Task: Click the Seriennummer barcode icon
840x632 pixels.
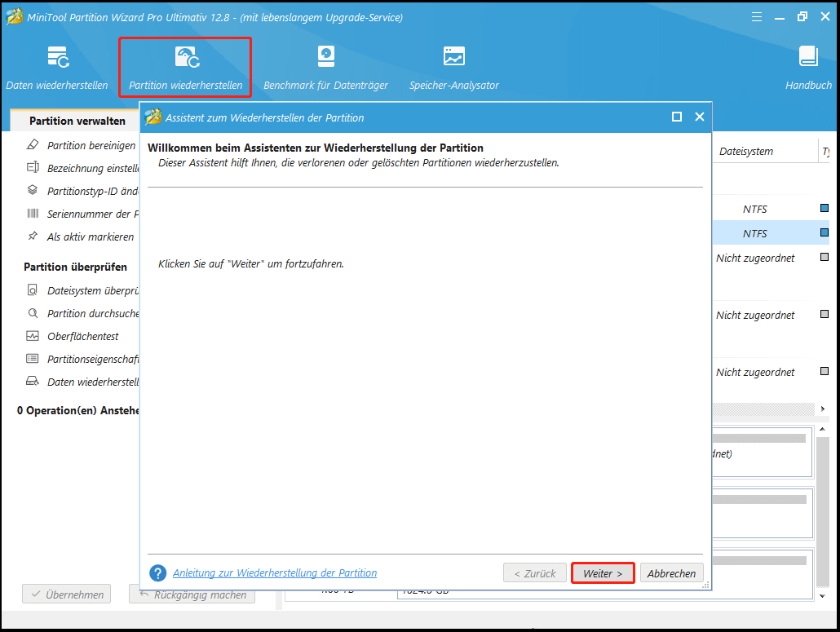Action: [33, 213]
